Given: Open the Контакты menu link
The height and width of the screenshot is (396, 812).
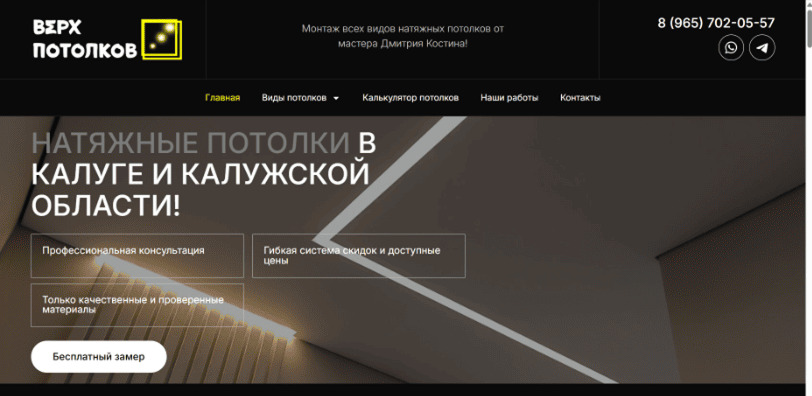Looking at the screenshot, I should point(580,98).
